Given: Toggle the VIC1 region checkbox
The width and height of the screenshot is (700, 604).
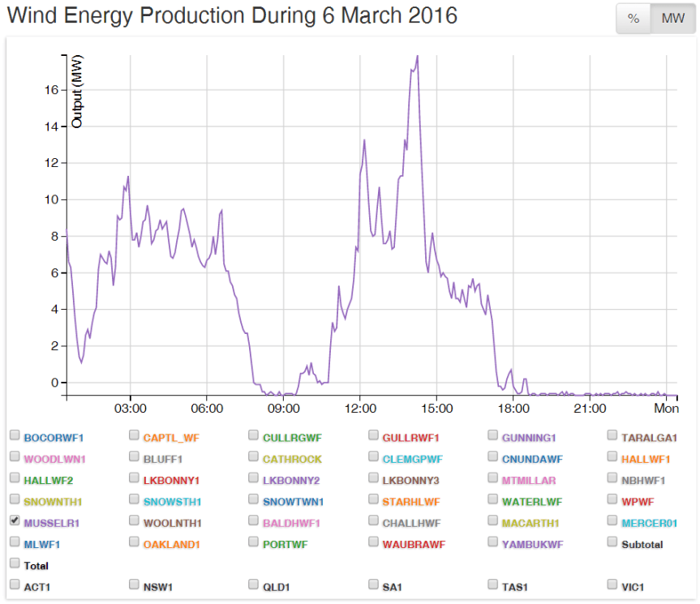Looking at the screenshot, I should (613, 584).
